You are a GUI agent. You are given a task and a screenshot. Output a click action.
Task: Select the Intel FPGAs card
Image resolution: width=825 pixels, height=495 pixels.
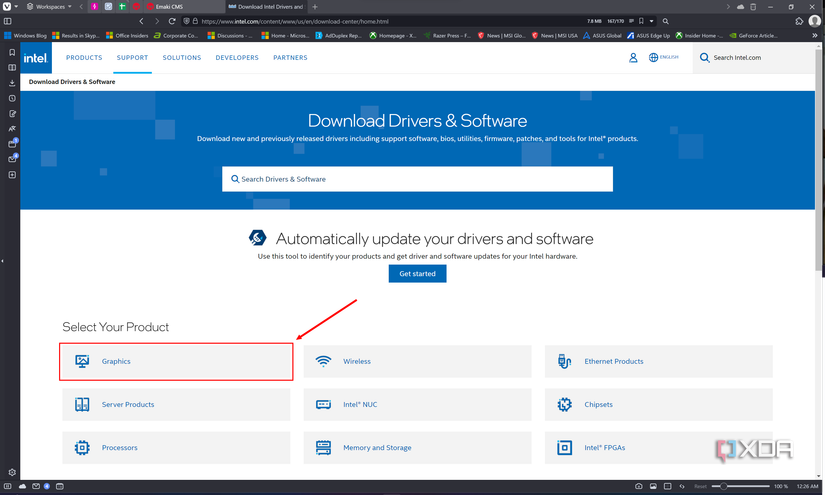[x=658, y=448]
